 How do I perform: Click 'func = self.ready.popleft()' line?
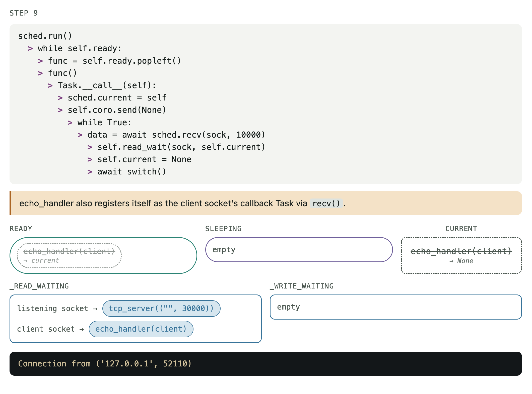click(x=114, y=61)
